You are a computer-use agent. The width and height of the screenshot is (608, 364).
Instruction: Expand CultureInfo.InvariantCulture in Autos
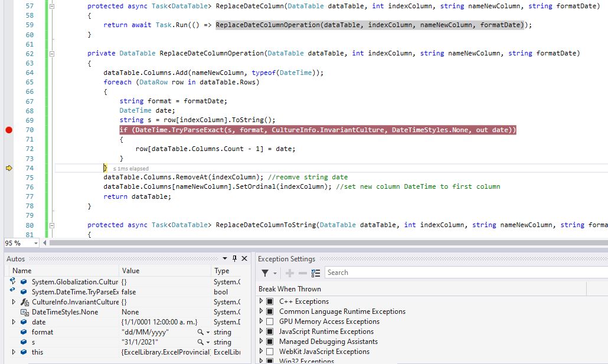14,301
